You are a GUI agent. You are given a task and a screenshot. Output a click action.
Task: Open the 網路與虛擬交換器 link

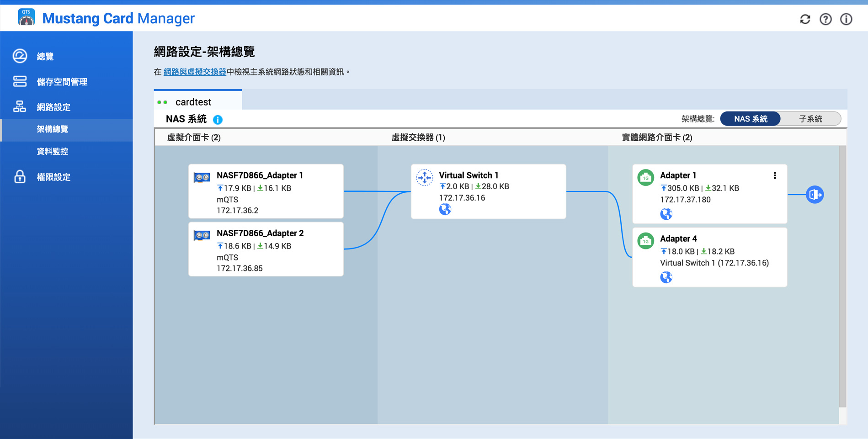point(195,72)
